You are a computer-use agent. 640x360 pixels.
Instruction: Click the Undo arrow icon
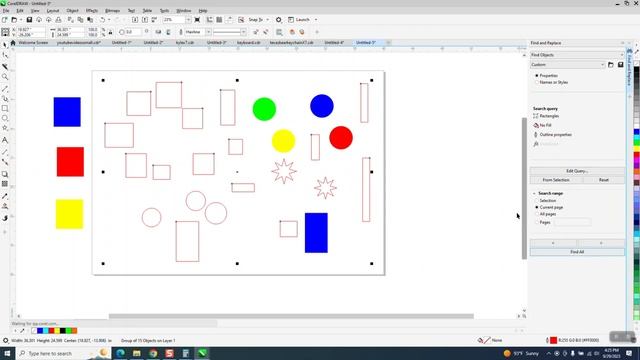point(102,20)
